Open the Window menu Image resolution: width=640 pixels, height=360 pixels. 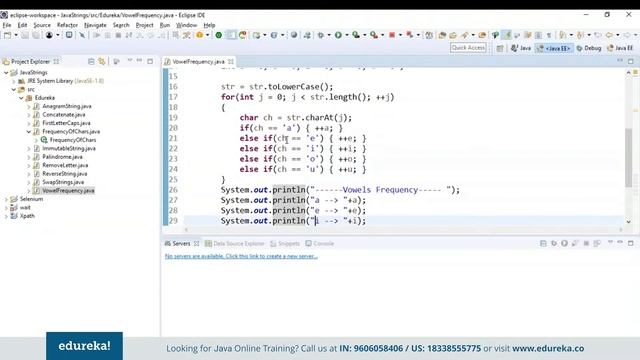coord(186,25)
